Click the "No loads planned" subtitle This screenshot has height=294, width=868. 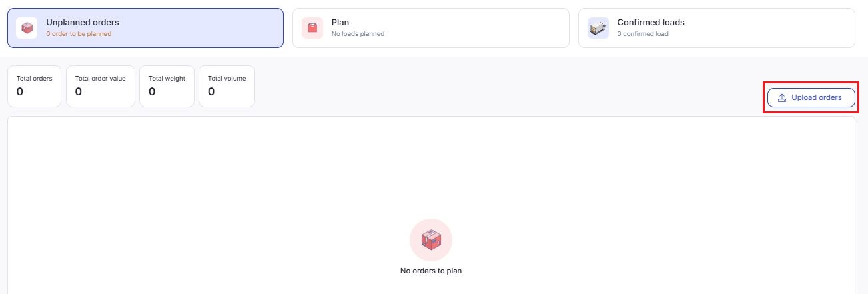point(358,34)
